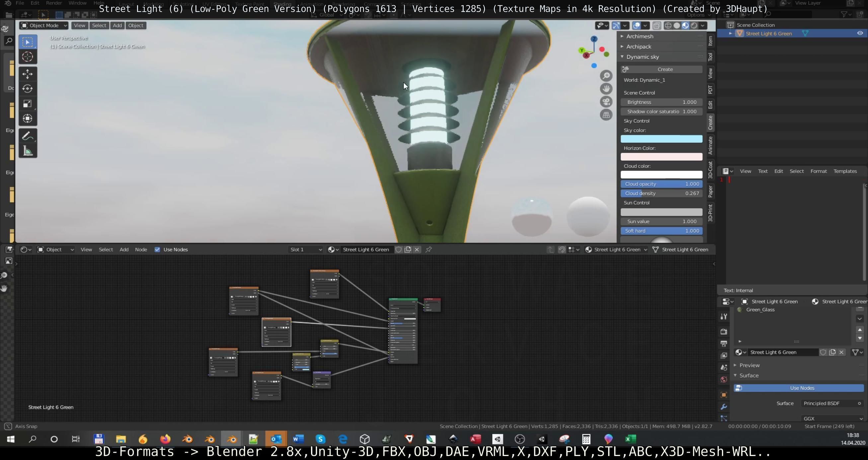The width and height of the screenshot is (868, 460).
Task: Open the Slot 1 material dropdown
Action: pyautogui.click(x=306, y=249)
